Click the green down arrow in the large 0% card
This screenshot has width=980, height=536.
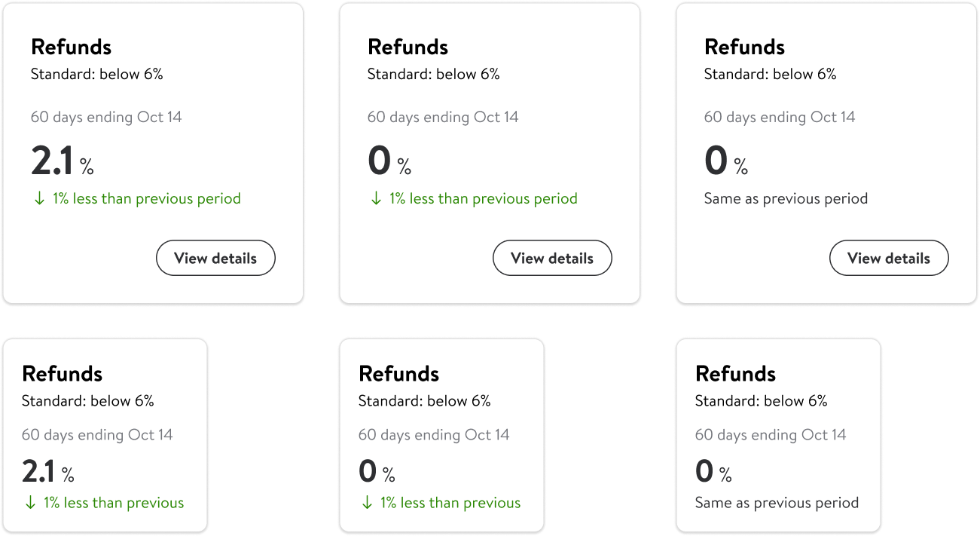[376, 199]
